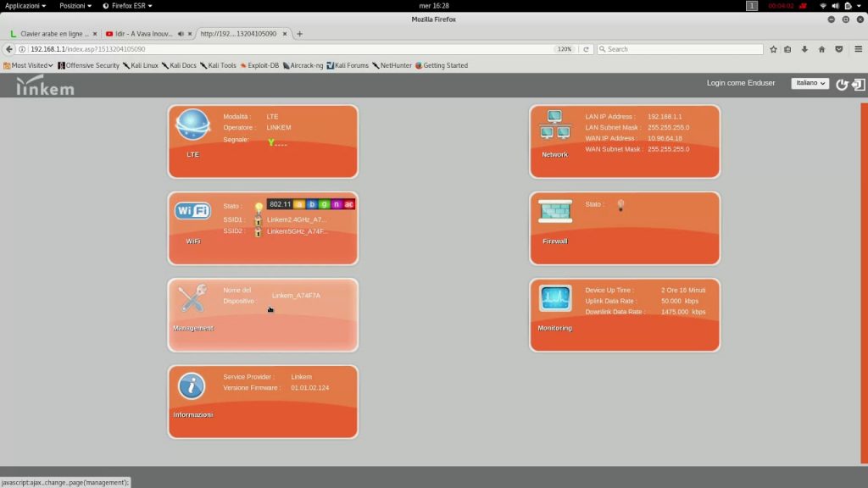
Task: Open the Monitoring screen icon
Action: pyautogui.click(x=555, y=298)
